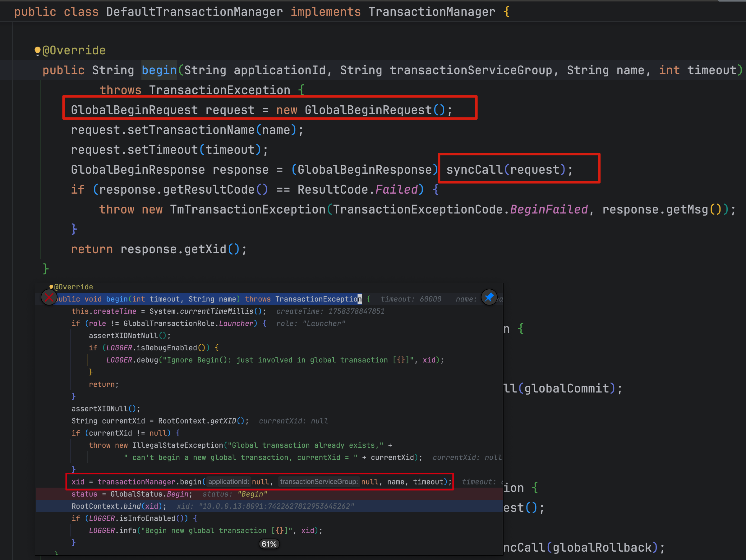Image resolution: width=746 pixels, height=560 pixels.
Task: Click the transactionServiceGroup inlay hint
Action: click(x=319, y=481)
